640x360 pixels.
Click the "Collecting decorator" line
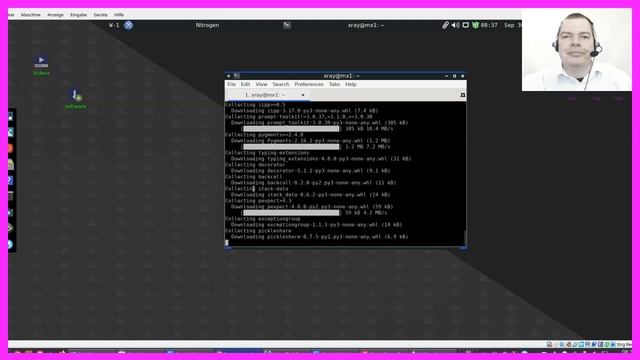point(256,164)
